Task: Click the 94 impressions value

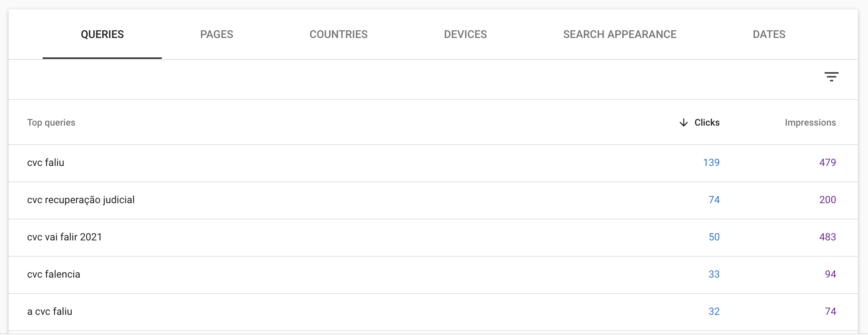Action: [x=830, y=274]
